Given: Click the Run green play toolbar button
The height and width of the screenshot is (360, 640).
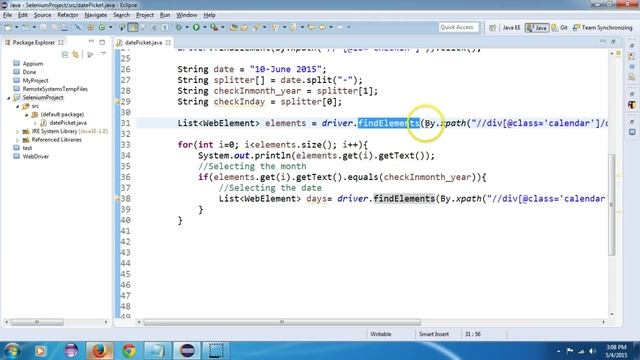Looking at the screenshot, I should click(196, 27).
